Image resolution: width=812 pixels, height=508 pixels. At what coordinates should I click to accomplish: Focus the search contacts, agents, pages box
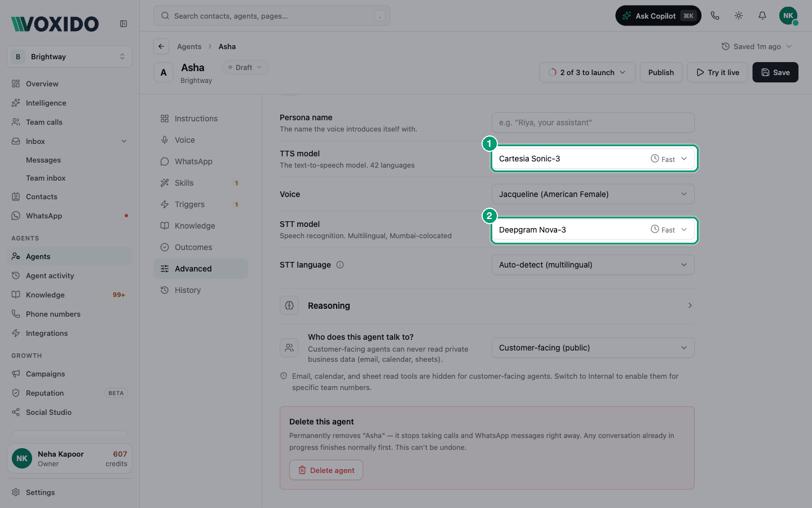point(272,16)
